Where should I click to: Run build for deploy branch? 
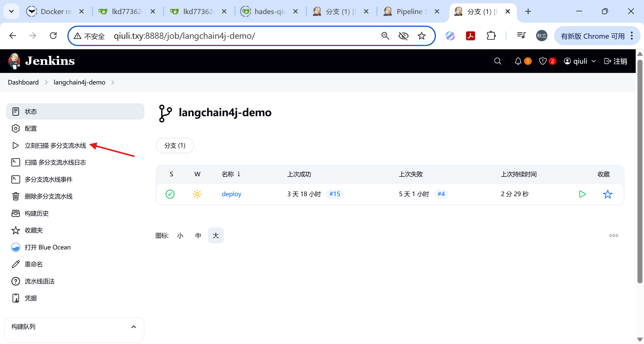click(x=582, y=194)
